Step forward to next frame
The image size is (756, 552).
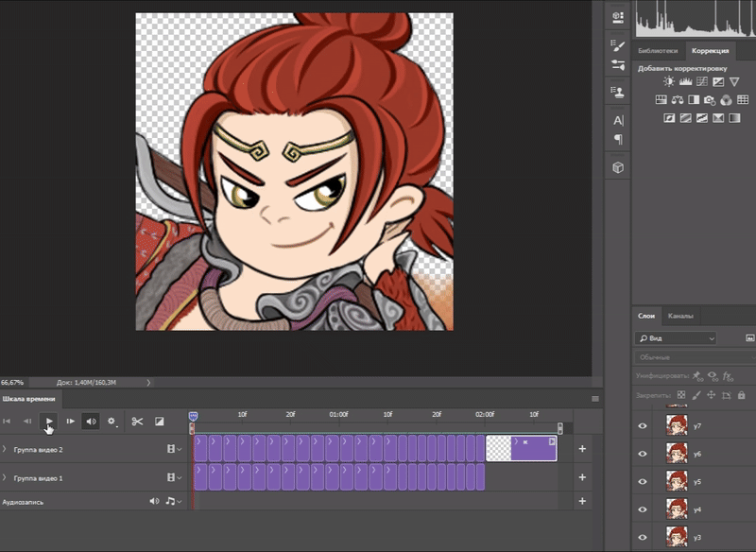70,422
